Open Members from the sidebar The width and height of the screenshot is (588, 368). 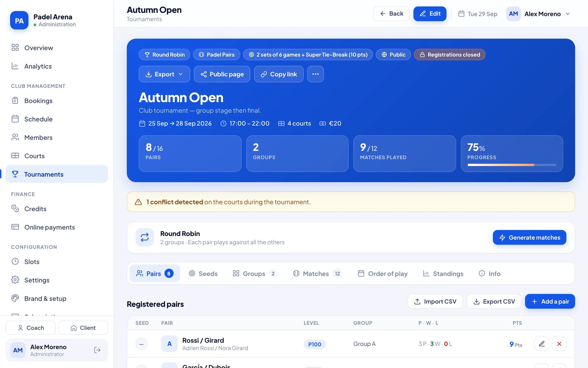click(x=57, y=138)
